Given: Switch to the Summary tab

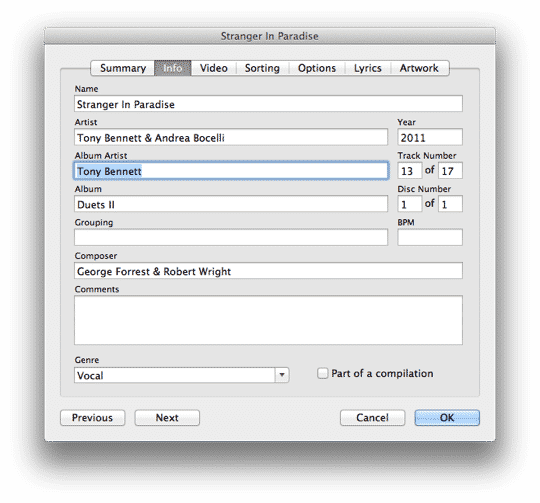Looking at the screenshot, I should [x=123, y=68].
